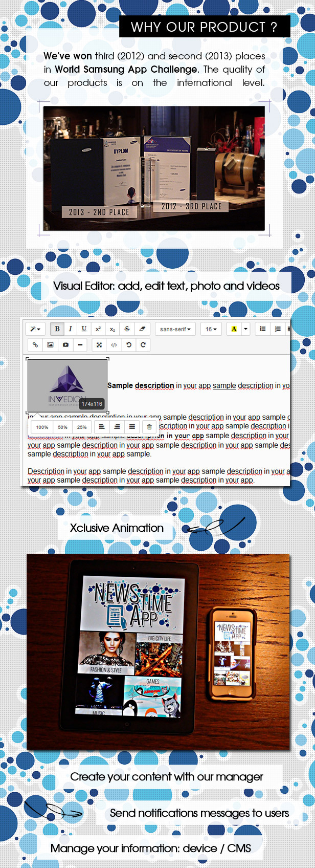Click the News Time App tablet photo
Viewport: 315px width, 868px height.
(158, 652)
